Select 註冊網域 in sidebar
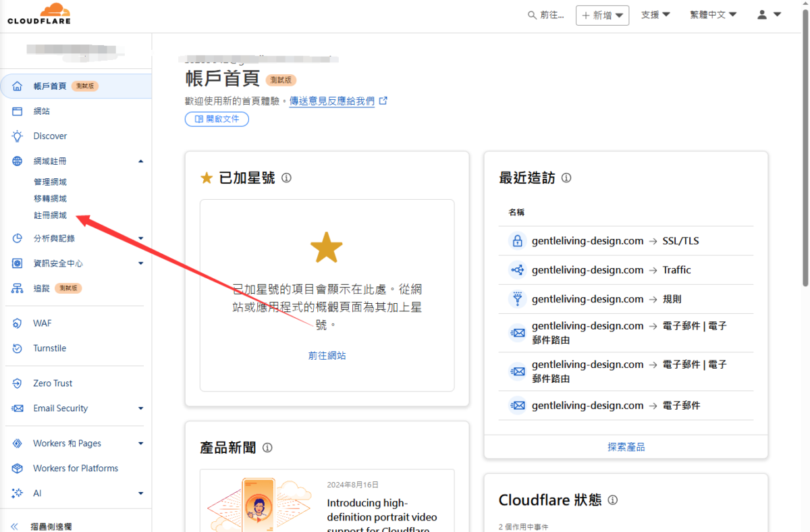Image resolution: width=810 pixels, height=532 pixels. click(50, 216)
